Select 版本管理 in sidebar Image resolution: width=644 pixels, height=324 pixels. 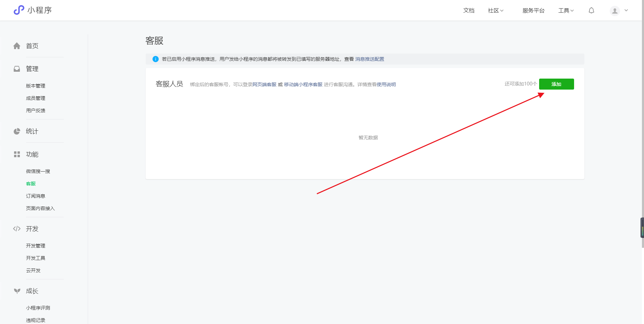36,86
